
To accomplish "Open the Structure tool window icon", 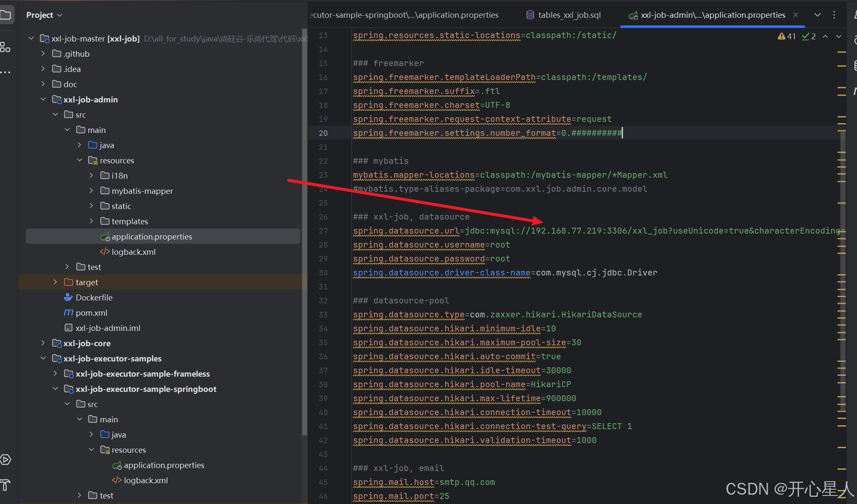I will coord(5,47).
